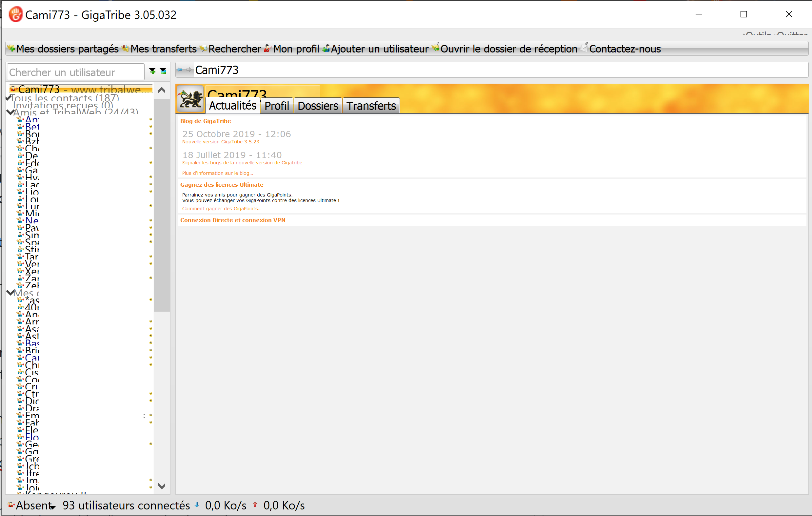
Task: Click Comment gagner des GigaPoints link
Action: (x=222, y=209)
